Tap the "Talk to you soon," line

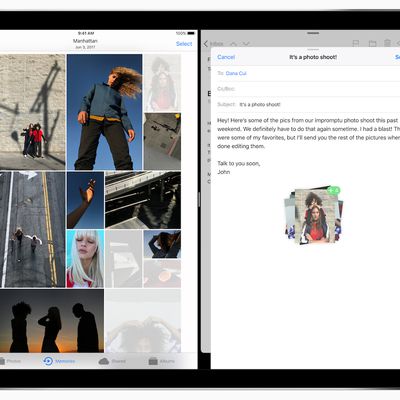pyautogui.click(x=239, y=163)
